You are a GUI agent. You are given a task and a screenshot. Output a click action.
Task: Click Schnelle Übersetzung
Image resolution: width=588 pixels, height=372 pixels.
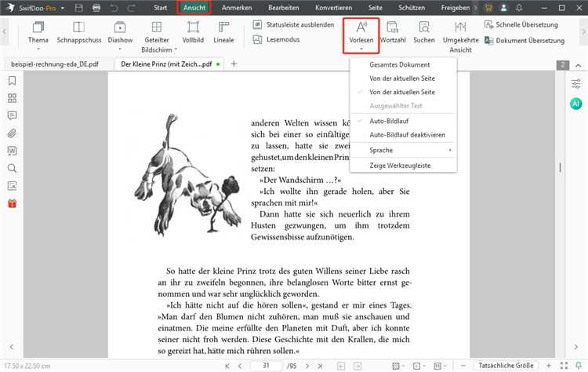521,25
